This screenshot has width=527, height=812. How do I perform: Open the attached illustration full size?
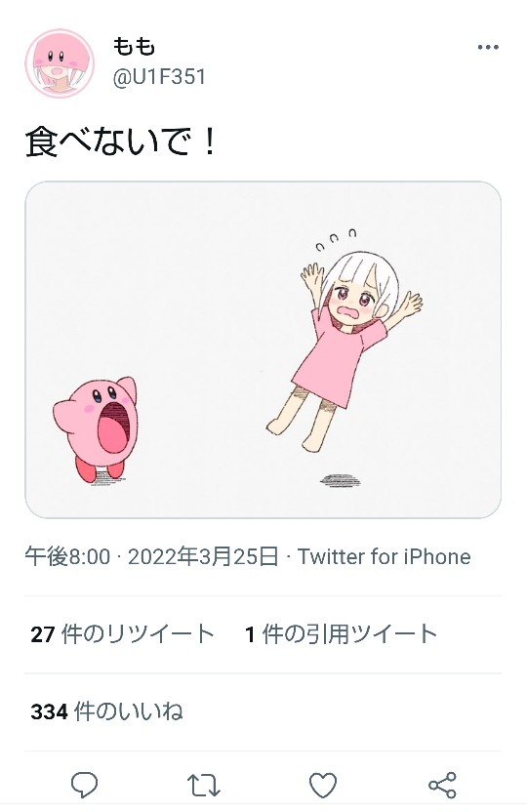click(x=263, y=349)
